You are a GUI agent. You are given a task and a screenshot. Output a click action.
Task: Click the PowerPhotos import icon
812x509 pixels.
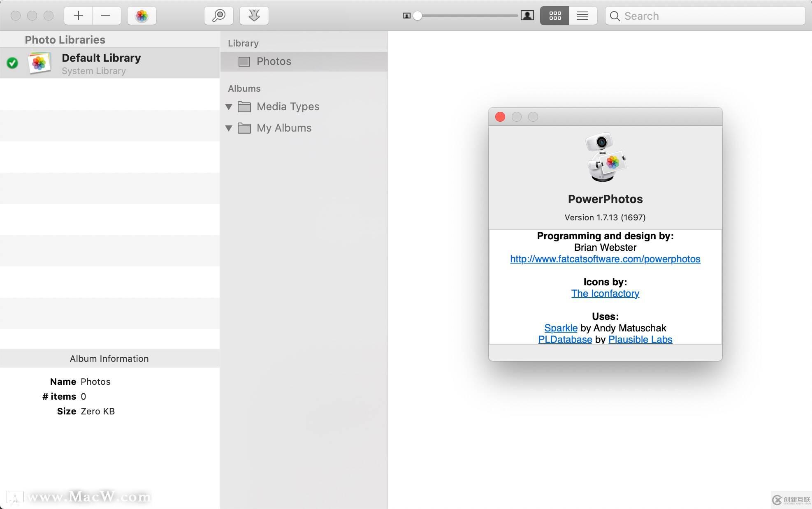coord(255,16)
